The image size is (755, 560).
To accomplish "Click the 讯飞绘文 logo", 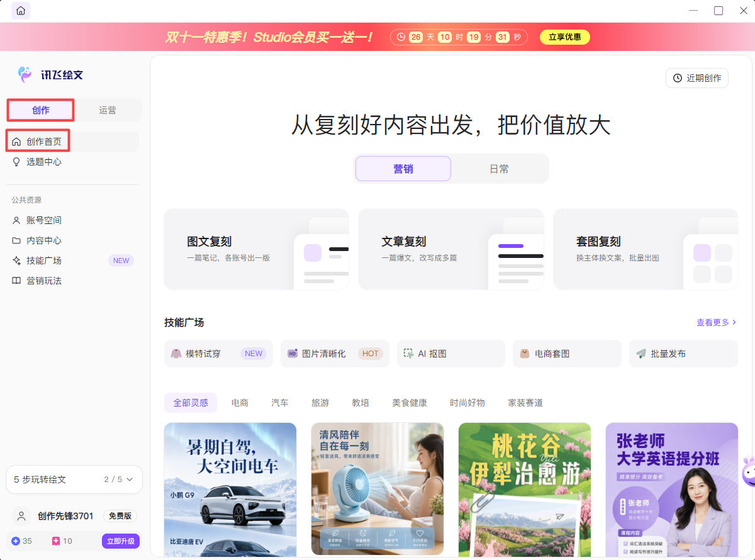I will click(50, 75).
